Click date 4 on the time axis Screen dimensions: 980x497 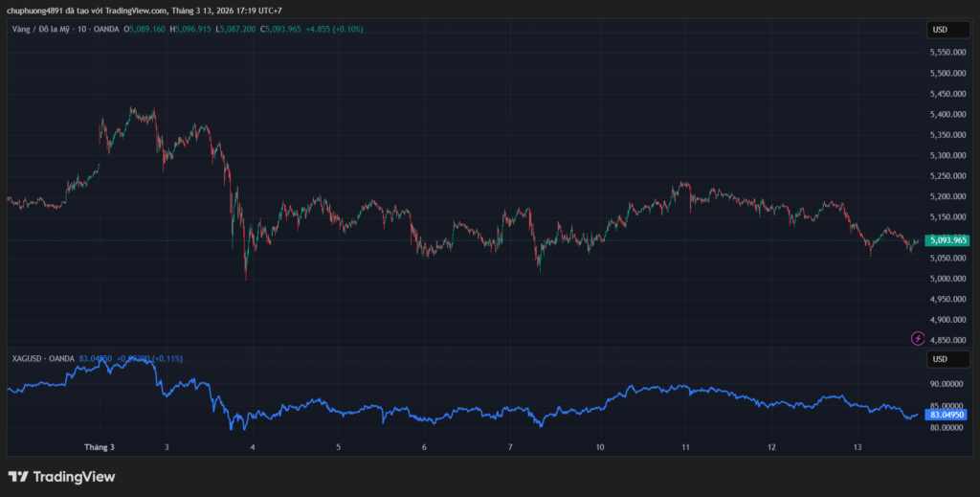coord(252,447)
